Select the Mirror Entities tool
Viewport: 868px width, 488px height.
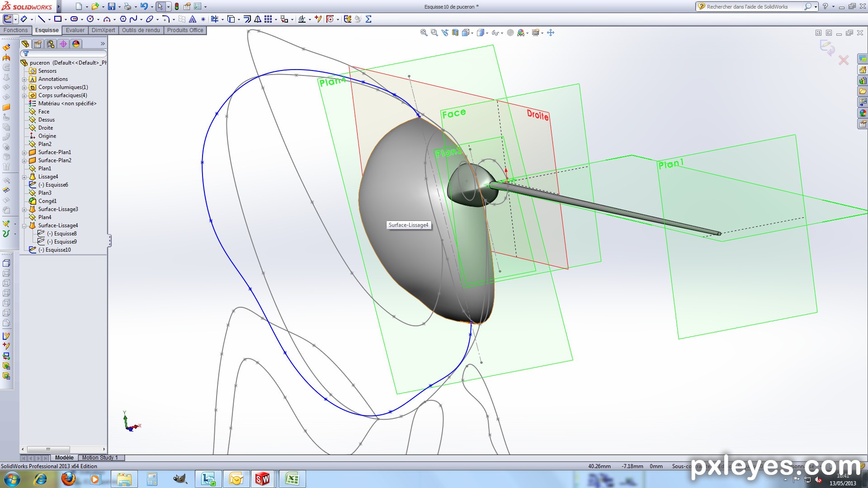[x=258, y=19]
